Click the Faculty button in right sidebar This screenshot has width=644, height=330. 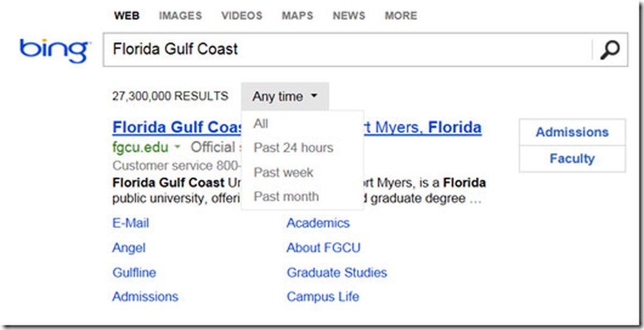[x=572, y=159]
